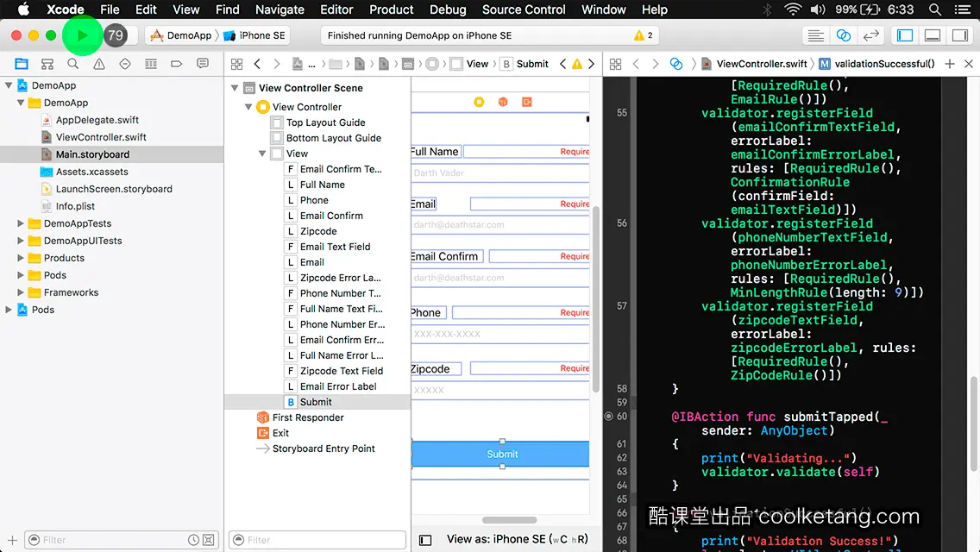The image size is (980, 552).
Task: Add a new assistant editor pane
Action: (x=949, y=64)
